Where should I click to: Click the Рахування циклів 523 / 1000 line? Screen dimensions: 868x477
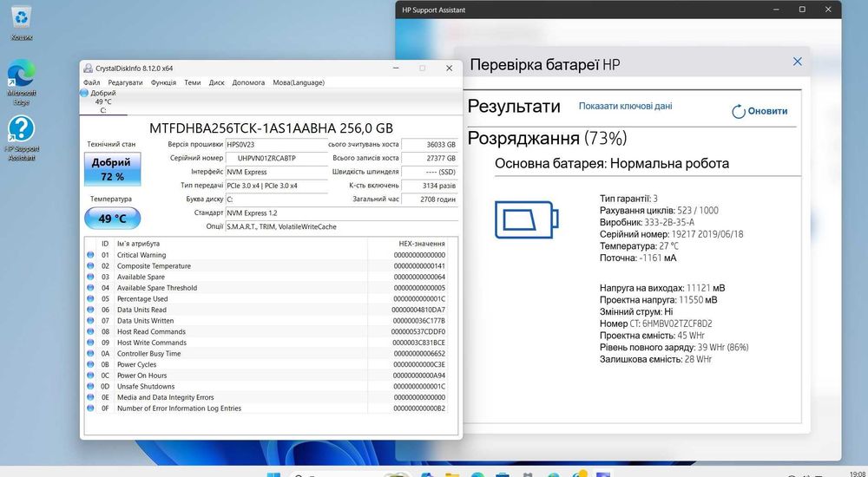[x=659, y=210]
